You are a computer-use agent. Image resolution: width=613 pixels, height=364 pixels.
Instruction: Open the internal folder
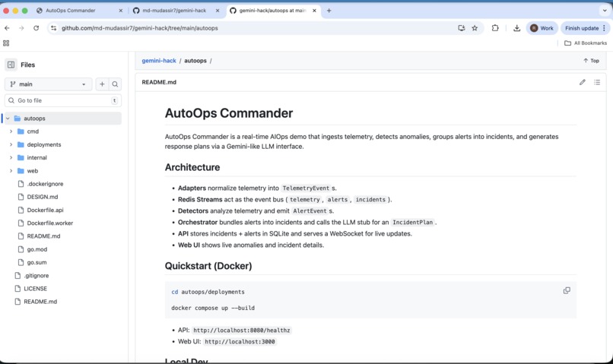[x=37, y=157]
